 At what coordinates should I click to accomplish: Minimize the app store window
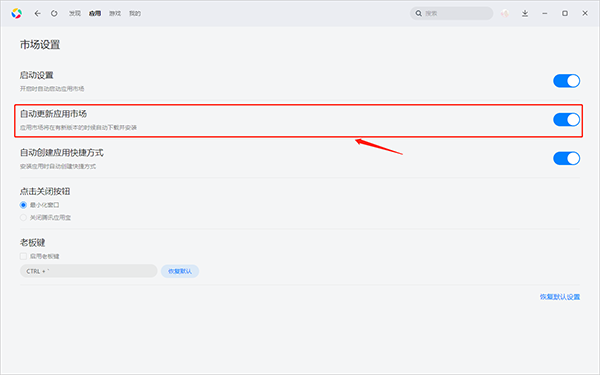[545, 13]
